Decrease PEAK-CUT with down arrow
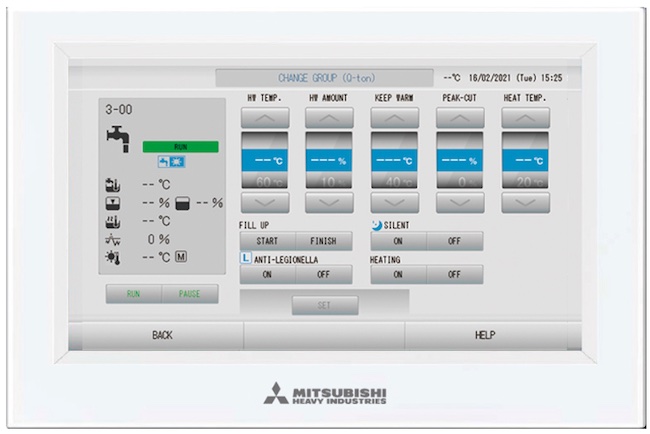Screen dimensions: 650x434 coord(460,203)
